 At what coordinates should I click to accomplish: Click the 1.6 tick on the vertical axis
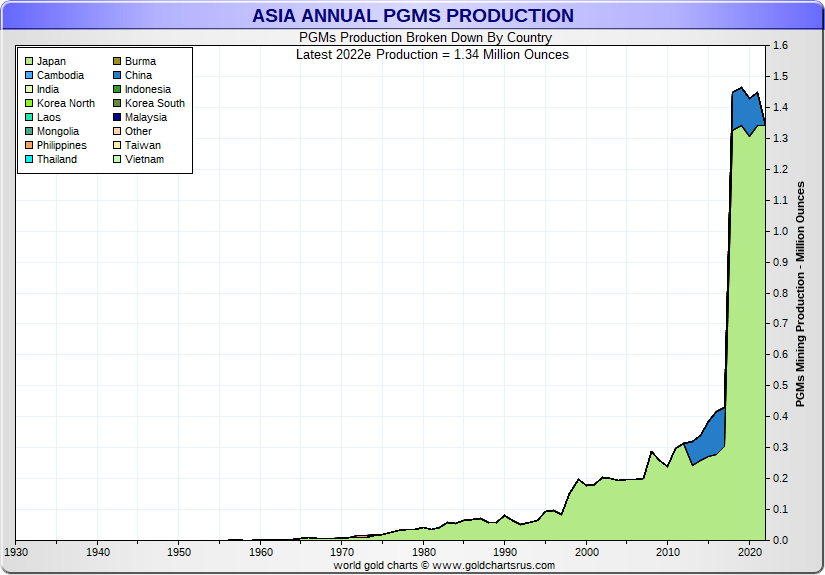(x=781, y=46)
